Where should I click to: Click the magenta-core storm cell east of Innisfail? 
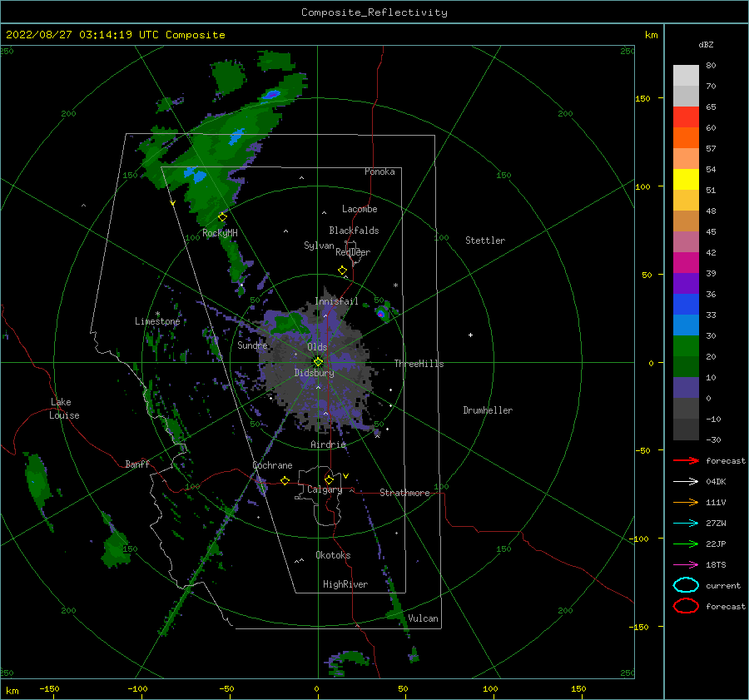point(380,314)
